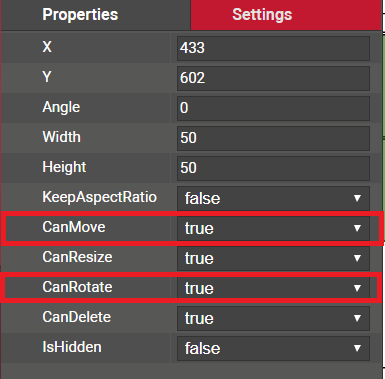Click the Y value field showing 602

click(273, 78)
